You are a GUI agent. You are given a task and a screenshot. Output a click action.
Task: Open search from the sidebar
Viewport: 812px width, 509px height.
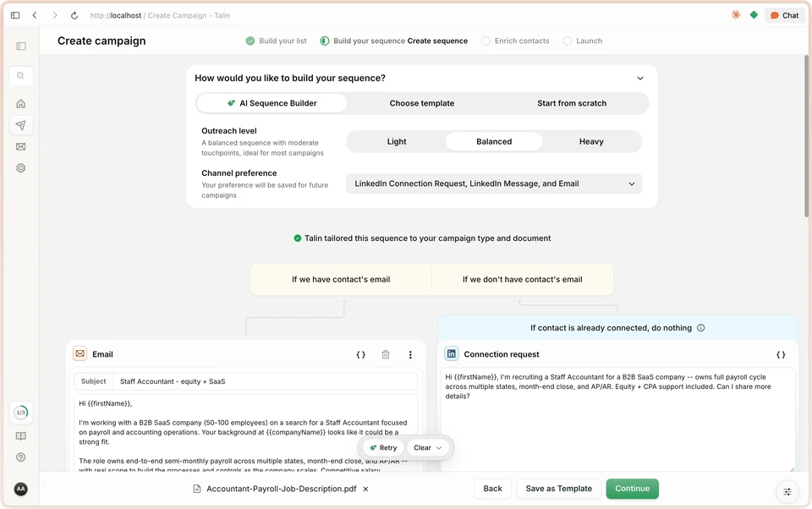coord(20,75)
